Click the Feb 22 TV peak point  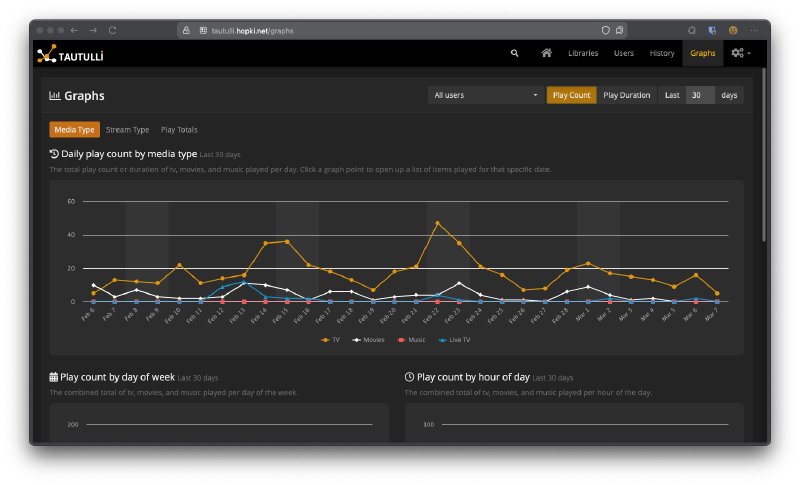click(x=437, y=223)
